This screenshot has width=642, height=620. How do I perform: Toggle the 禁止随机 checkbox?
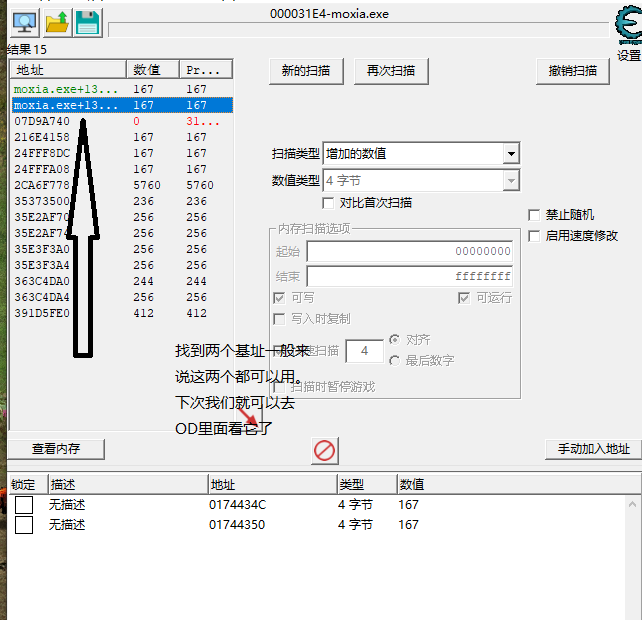[x=534, y=215]
